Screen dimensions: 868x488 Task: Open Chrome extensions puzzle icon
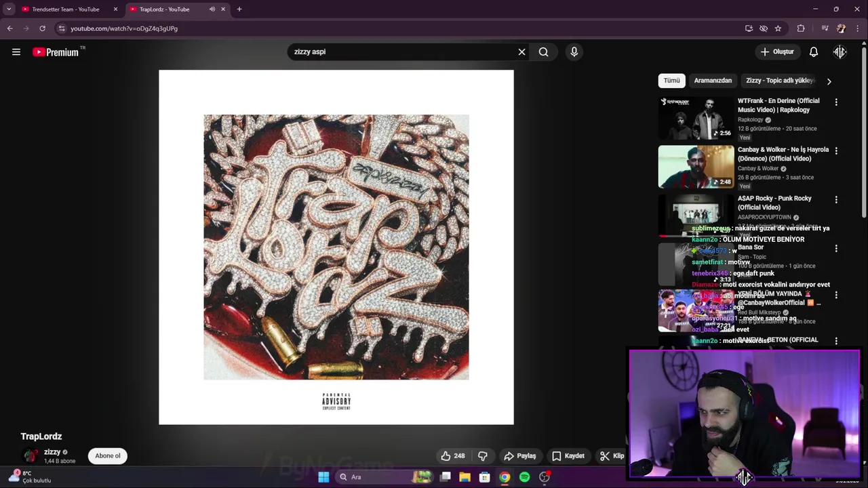(801, 28)
